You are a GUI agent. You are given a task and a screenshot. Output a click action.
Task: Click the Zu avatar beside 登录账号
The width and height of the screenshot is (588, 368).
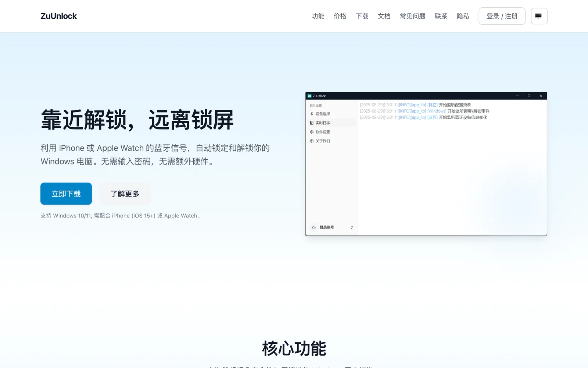point(313,227)
